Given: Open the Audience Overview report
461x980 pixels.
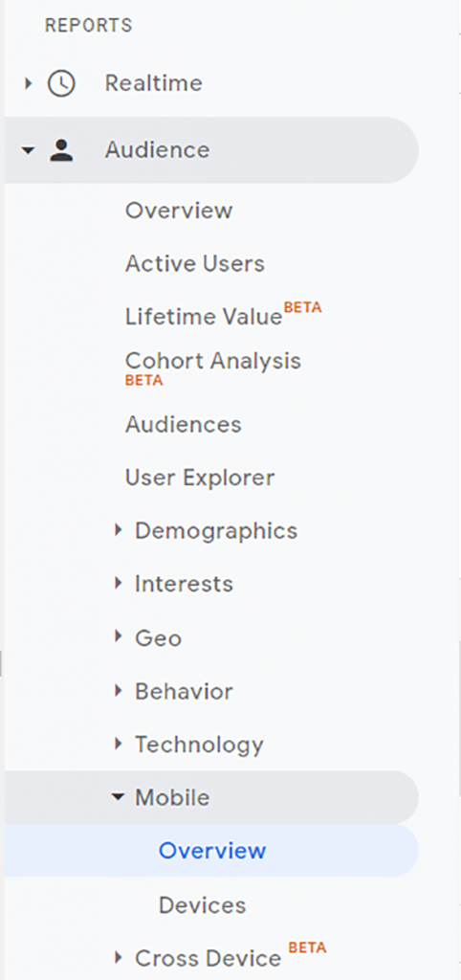Looking at the screenshot, I should (x=179, y=210).
